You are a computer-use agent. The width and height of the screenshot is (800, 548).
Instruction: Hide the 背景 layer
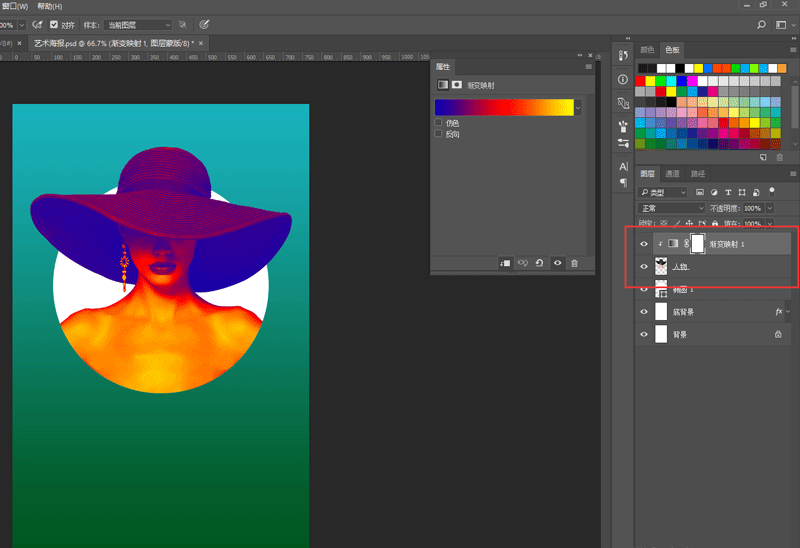644,334
